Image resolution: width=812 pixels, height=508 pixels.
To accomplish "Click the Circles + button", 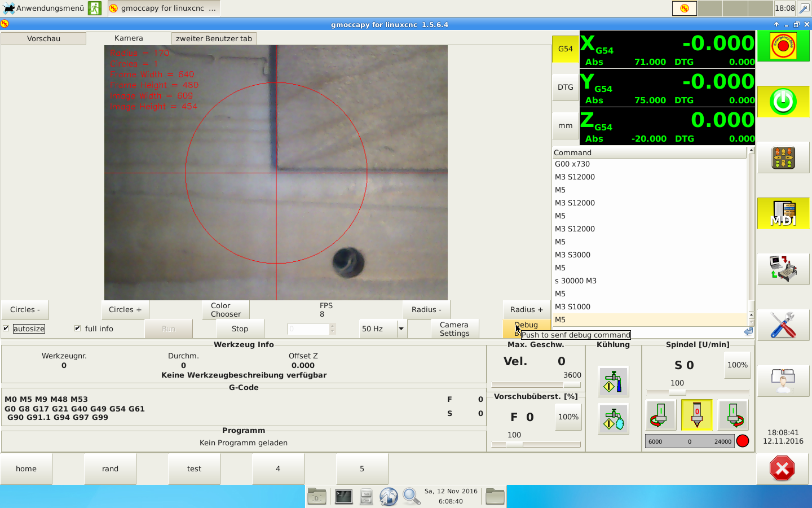I will tap(125, 310).
